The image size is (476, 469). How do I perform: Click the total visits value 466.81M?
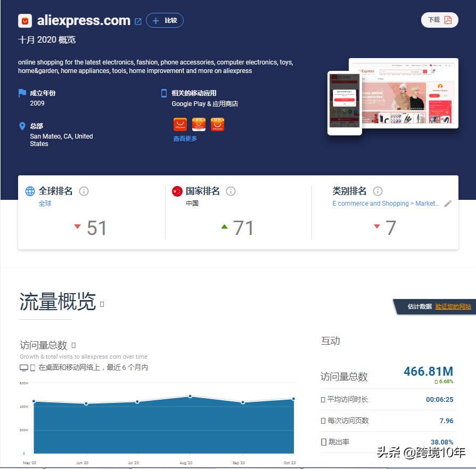(x=428, y=371)
